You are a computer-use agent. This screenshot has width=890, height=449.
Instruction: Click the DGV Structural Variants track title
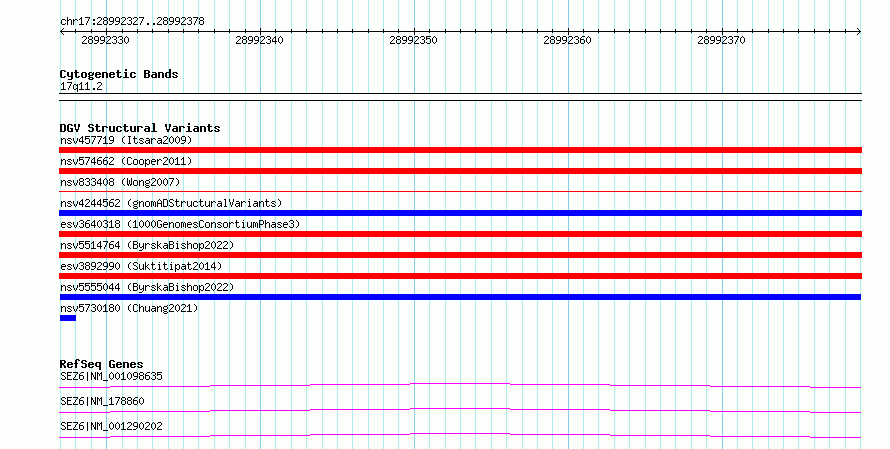pos(140,128)
